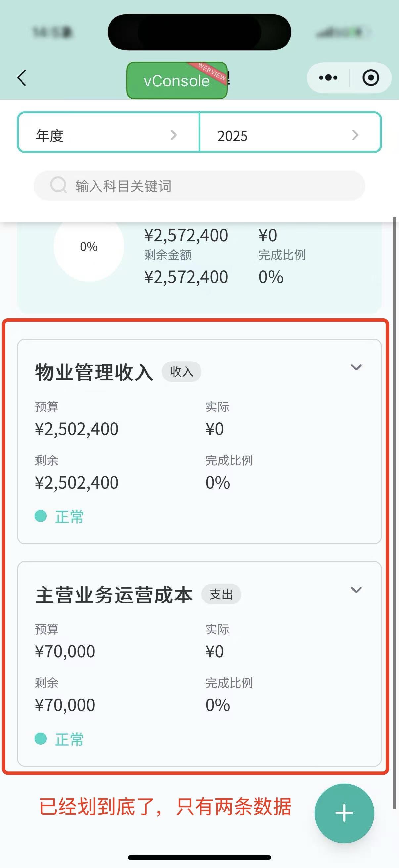Click the 物业管理收入 card title

coord(94,372)
